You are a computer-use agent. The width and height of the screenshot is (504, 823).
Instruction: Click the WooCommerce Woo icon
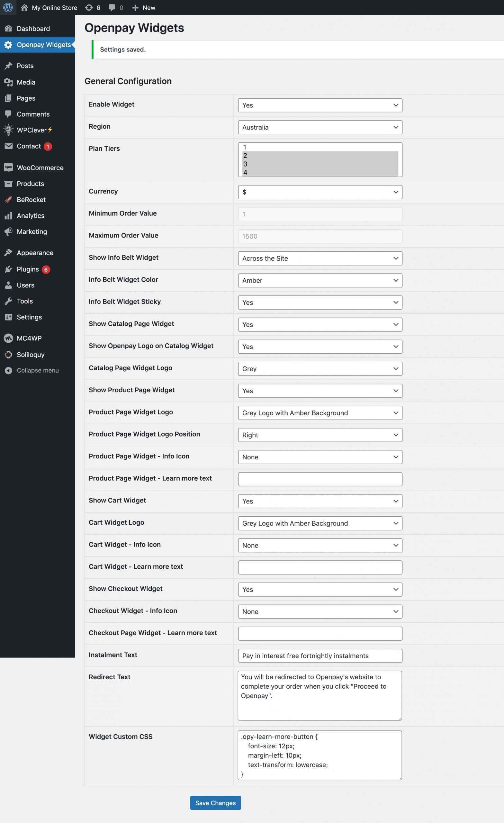8,167
